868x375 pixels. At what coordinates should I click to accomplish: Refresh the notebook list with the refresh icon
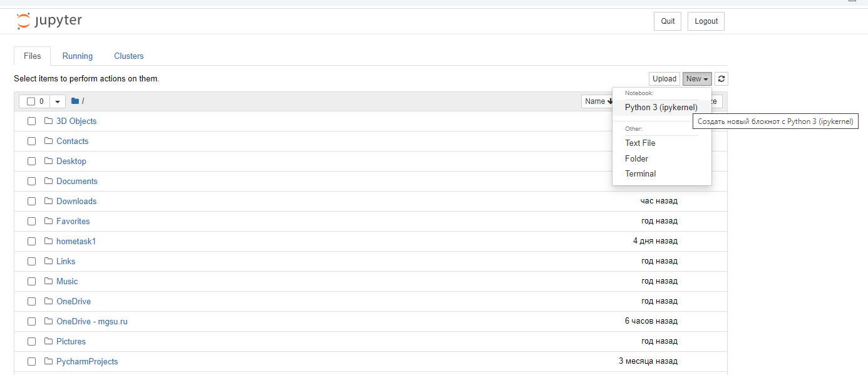[x=721, y=79]
